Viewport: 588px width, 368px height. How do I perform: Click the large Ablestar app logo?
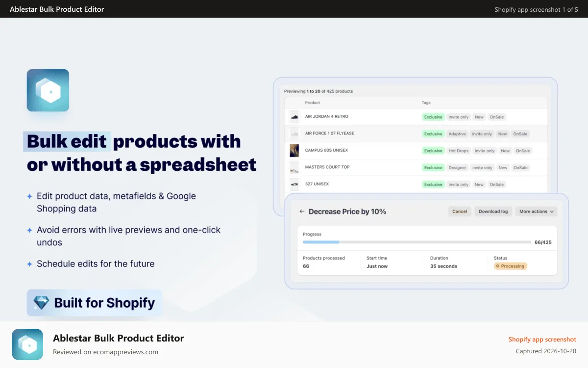pyautogui.click(x=48, y=90)
